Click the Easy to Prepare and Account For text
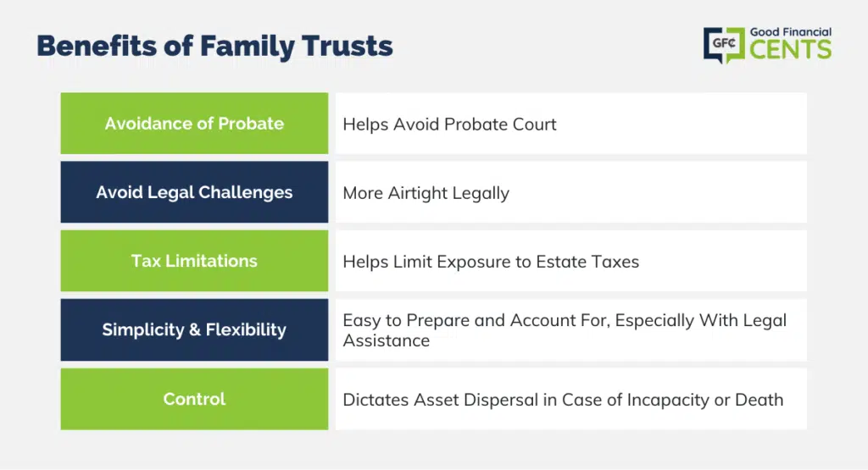Viewport: 868px width, 470px height. coord(476,321)
